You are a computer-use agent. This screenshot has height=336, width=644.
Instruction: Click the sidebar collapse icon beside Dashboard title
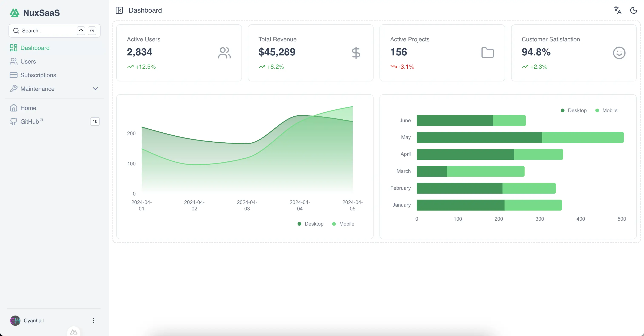[119, 10]
